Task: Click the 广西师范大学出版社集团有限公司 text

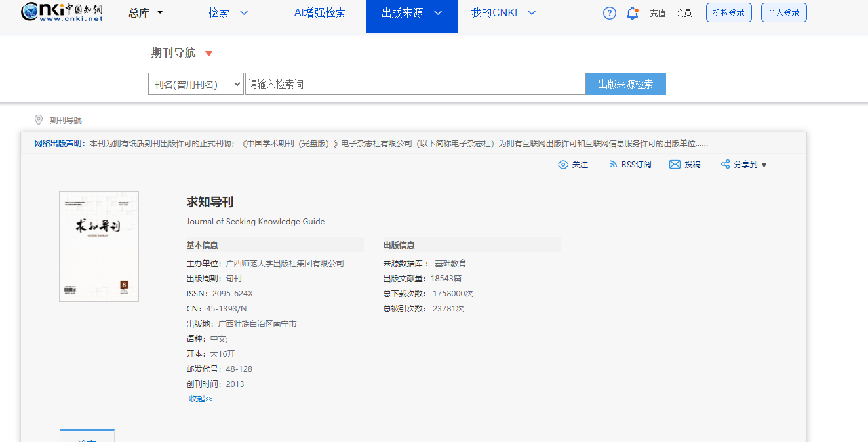Action: pyautogui.click(x=285, y=264)
